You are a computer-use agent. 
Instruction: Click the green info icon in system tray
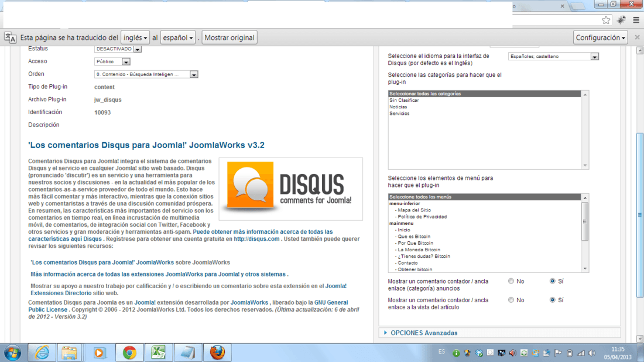tap(456, 353)
